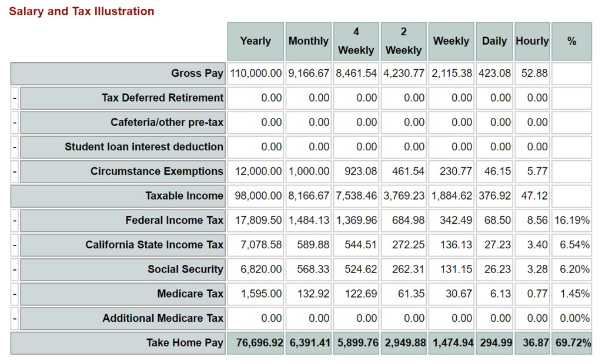The height and width of the screenshot is (364, 602).
Task: Click the minus marker beside Additional Medicare Tax
Action: pos(15,318)
